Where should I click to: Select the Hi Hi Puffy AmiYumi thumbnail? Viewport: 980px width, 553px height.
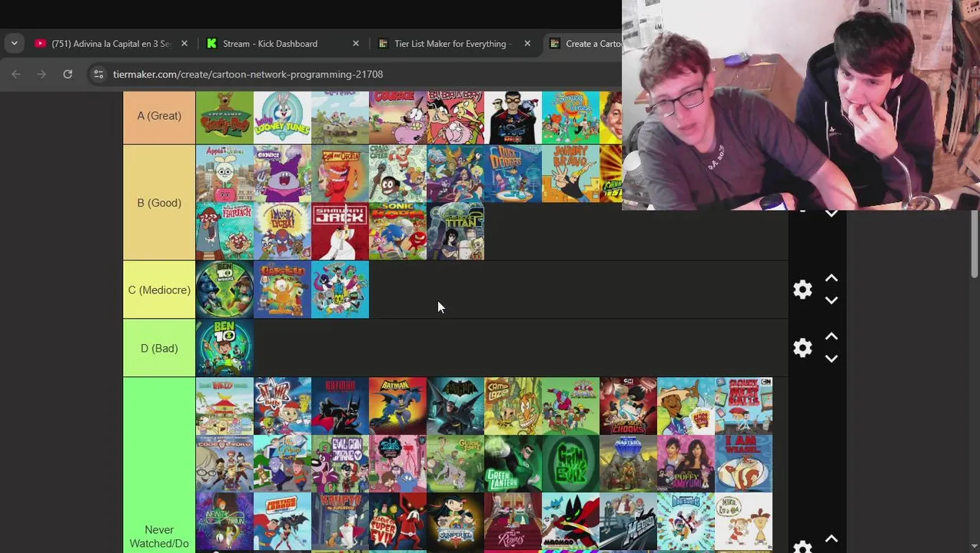686,463
